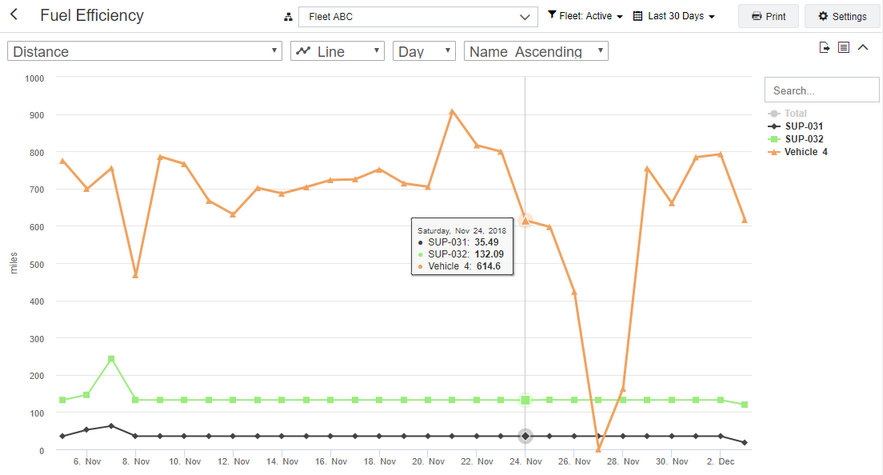Viewport: 883px width, 475px height.
Task: Click the 'SUP-032: 132.09' tooltip line
Action: pos(461,254)
